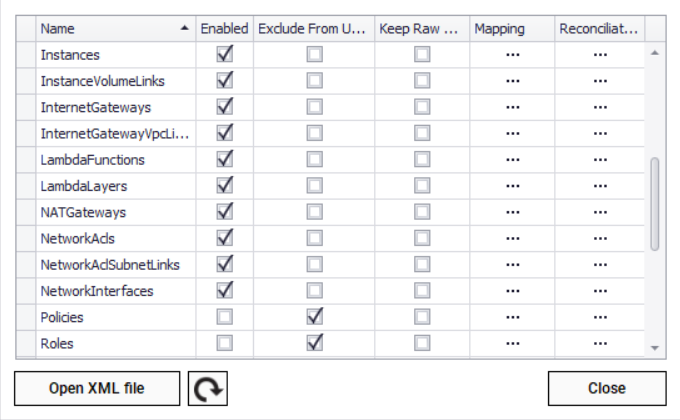Check Keep Raw for NetworkInterfaces row
The image size is (680, 420).
coord(422,291)
